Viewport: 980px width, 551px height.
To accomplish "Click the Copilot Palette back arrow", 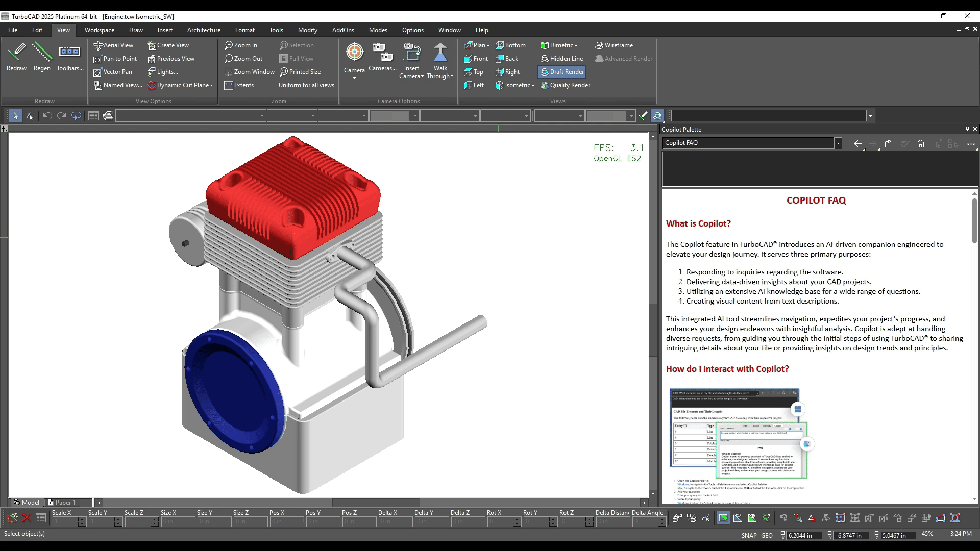I will 857,144.
